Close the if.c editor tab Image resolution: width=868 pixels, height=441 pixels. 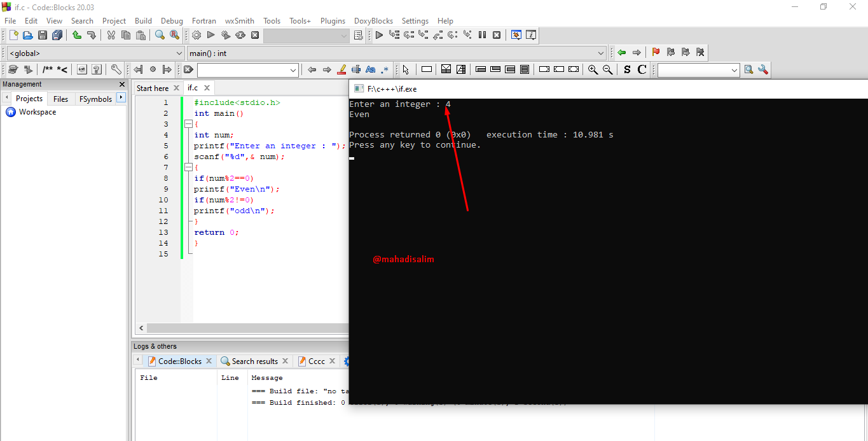207,88
